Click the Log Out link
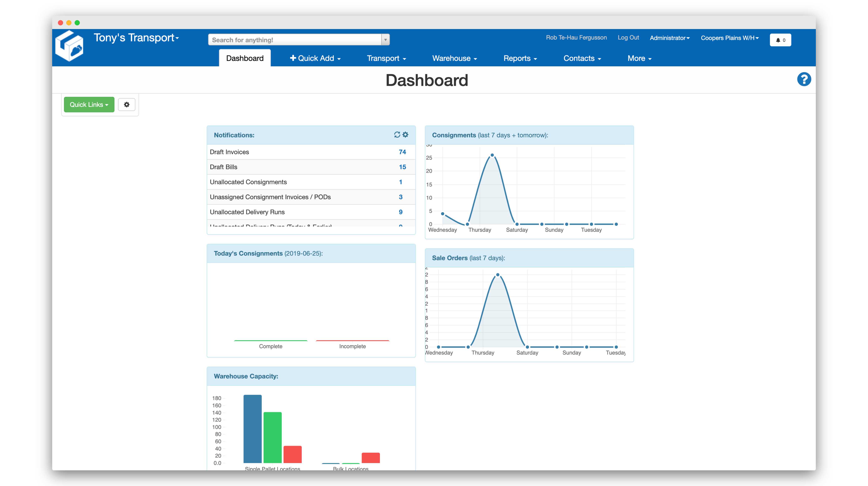 (628, 37)
